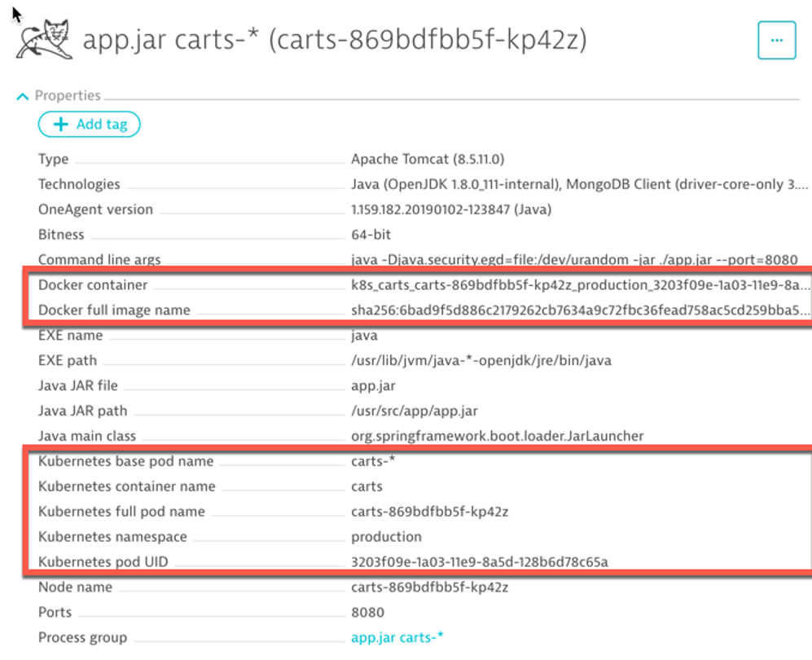Viewport: 812px width, 660px height.
Task: Click the Docker full image name sha256 value
Action: click(x=580, y=310)
